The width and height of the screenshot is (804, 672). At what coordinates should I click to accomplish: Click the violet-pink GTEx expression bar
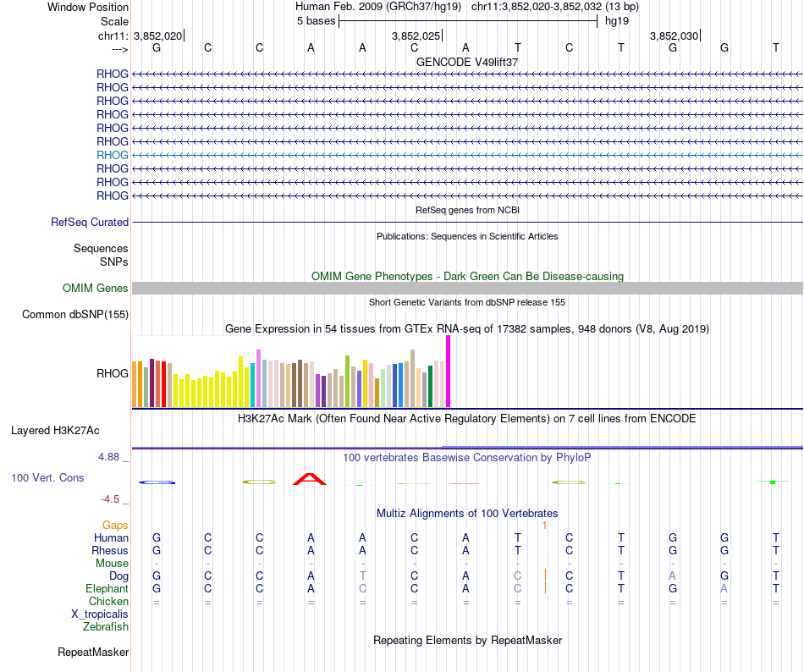point(258,378)
